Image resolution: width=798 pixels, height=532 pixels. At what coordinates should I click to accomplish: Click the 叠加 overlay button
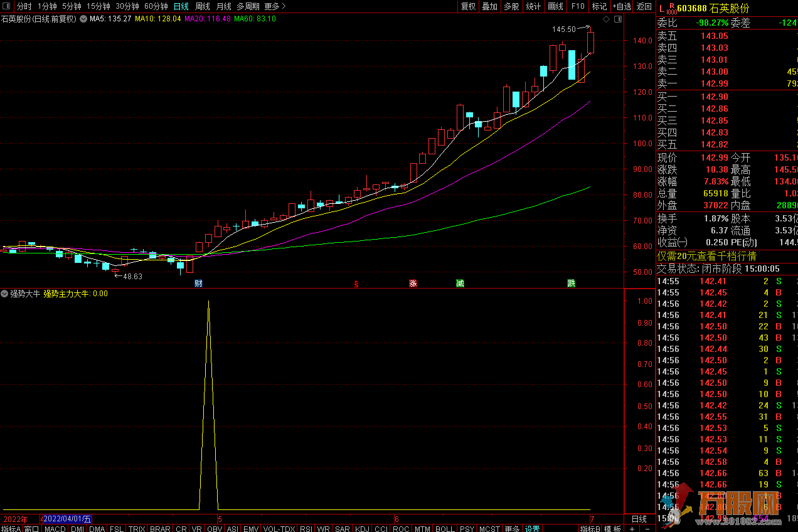pyautogui.click(x=489, y=6)
